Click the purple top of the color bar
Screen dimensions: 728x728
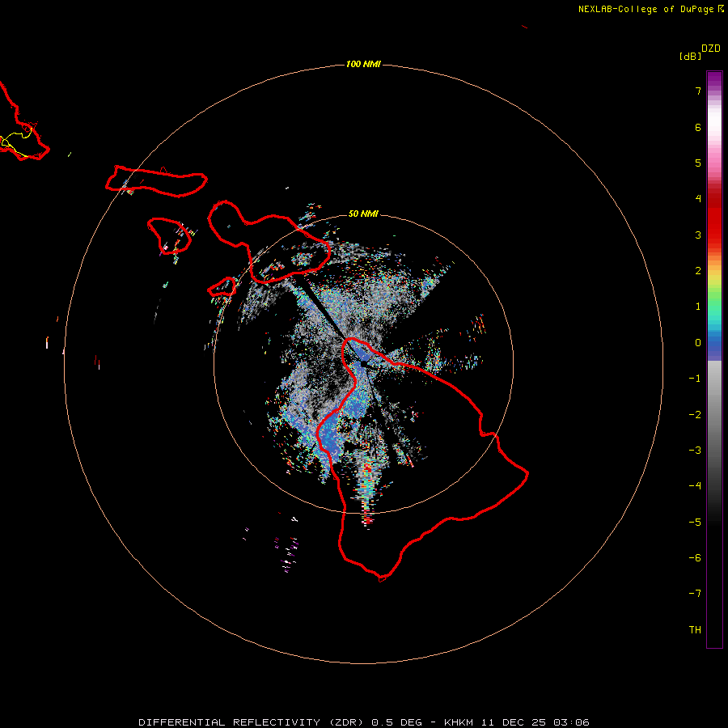coord(714,80)
